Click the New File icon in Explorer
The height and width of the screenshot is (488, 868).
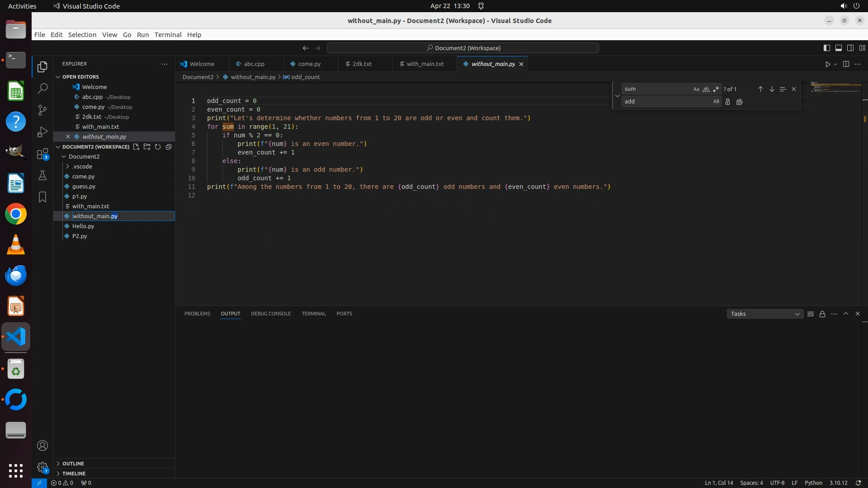click(136, 147)
